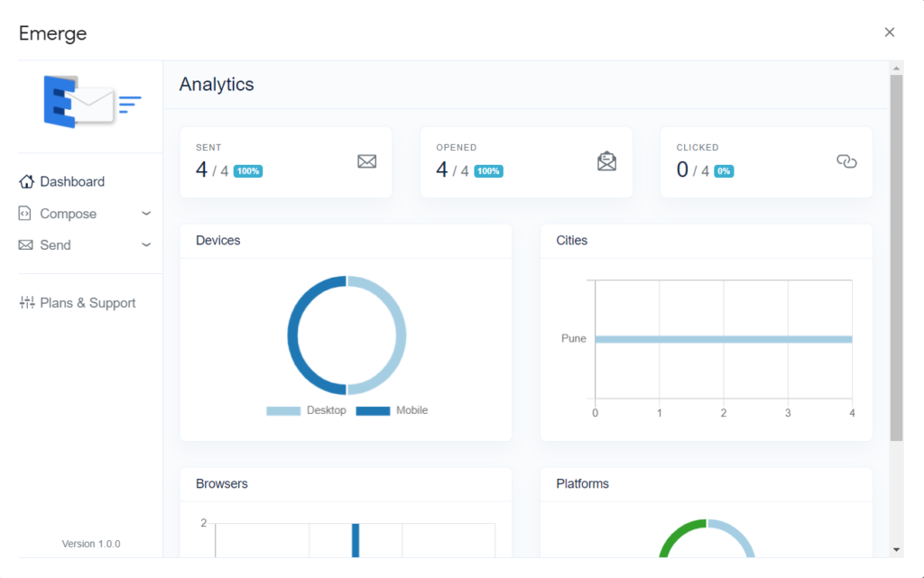924x578 pixels.
Task: Open the Plans & Support page
Action: click(x=88, y=303)
